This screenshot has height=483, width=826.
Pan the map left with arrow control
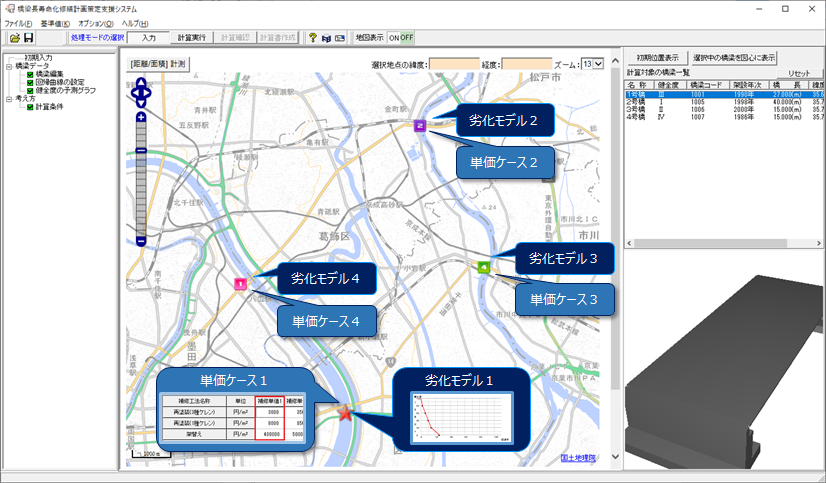click(134, 93)
